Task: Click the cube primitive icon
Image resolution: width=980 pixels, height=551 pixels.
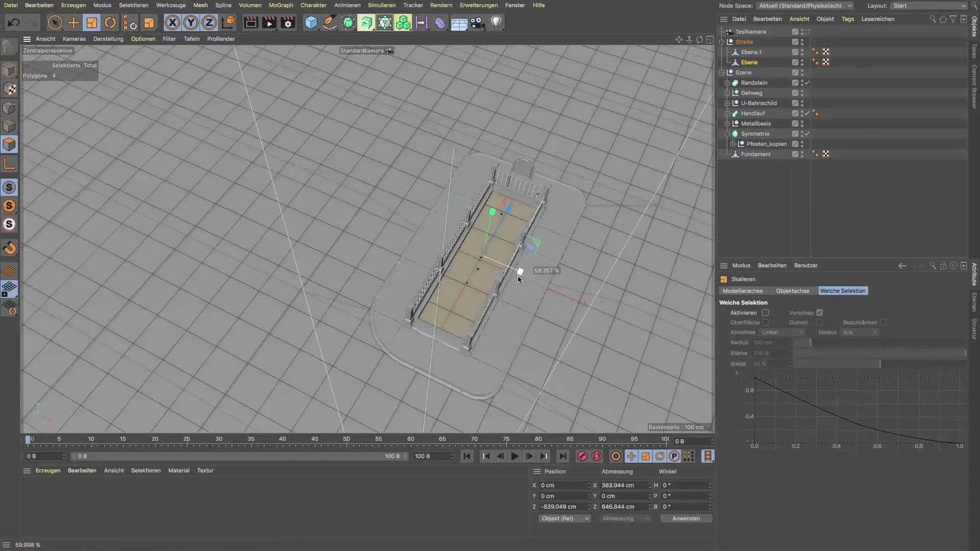Action: pos(311,22)
